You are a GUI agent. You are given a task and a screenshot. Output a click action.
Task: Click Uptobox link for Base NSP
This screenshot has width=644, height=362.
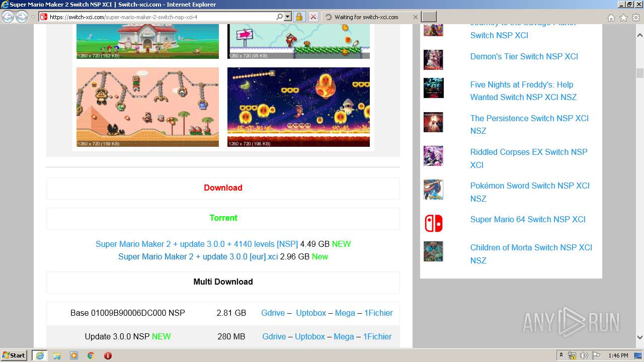pos(311,313)
